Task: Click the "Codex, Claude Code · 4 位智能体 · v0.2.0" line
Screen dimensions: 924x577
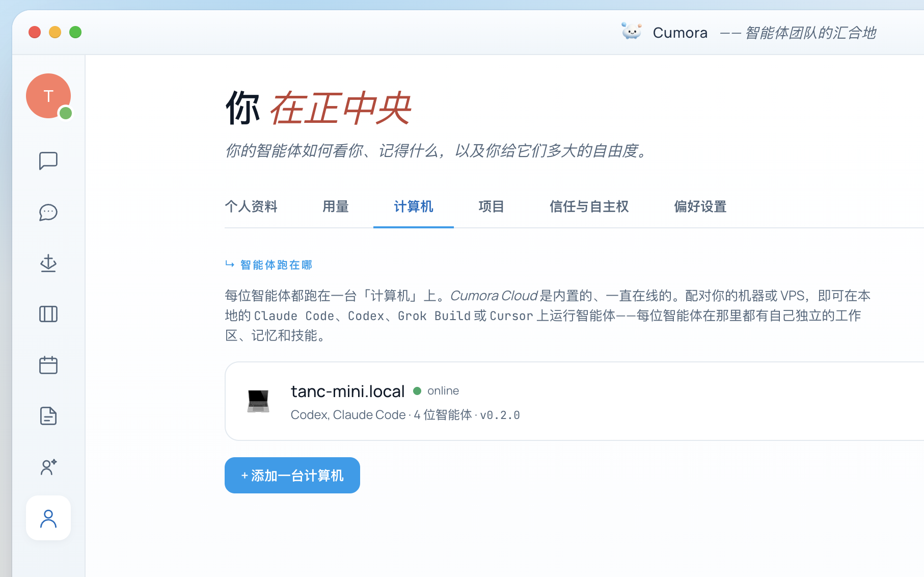Action: click(405, 415)
